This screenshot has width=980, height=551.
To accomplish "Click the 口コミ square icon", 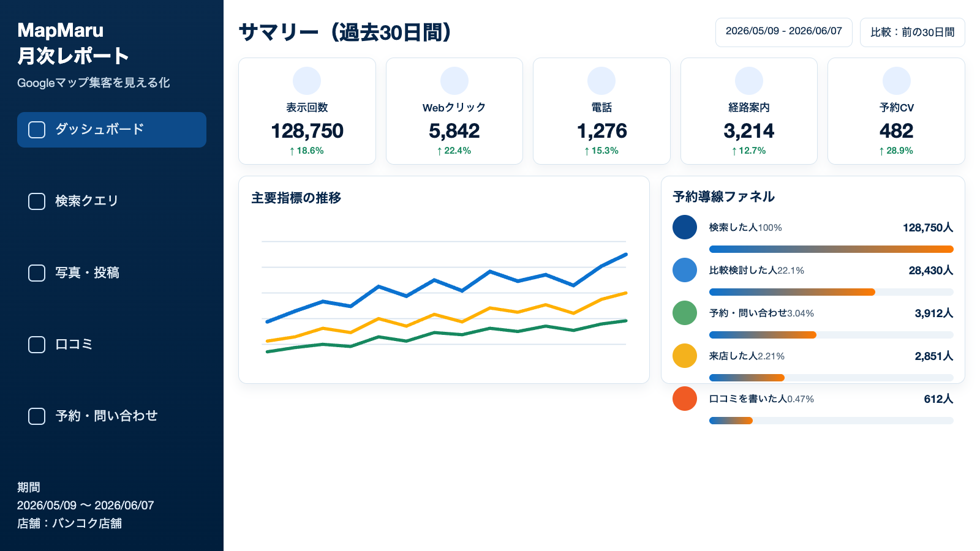I will (37, 345).
